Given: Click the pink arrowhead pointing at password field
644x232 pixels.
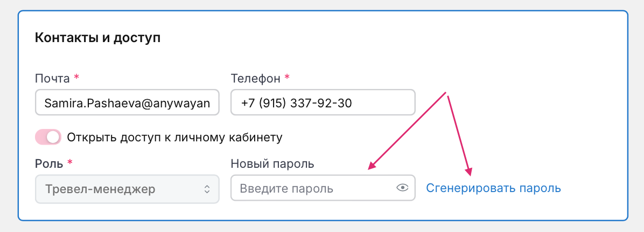Looking at the screenshot, I should pos(372,167).
